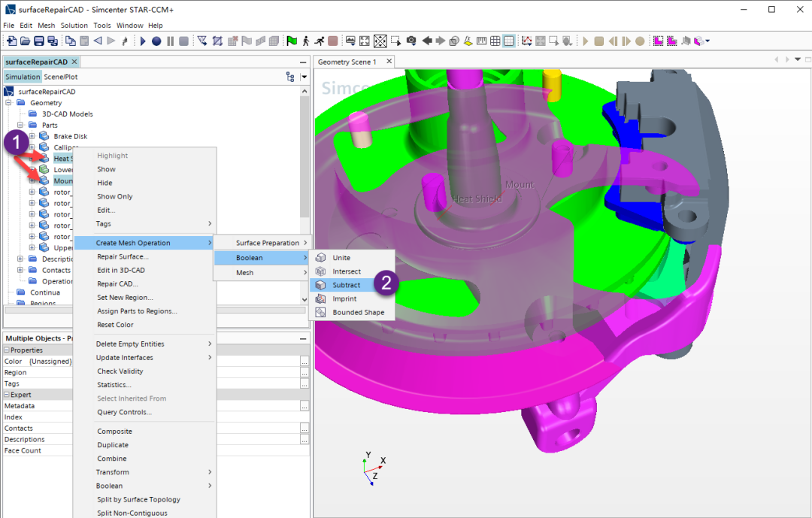The image size is (812, 518).
Task: Click the Reset View fit-to-screen icon
Action: [365, 41]
